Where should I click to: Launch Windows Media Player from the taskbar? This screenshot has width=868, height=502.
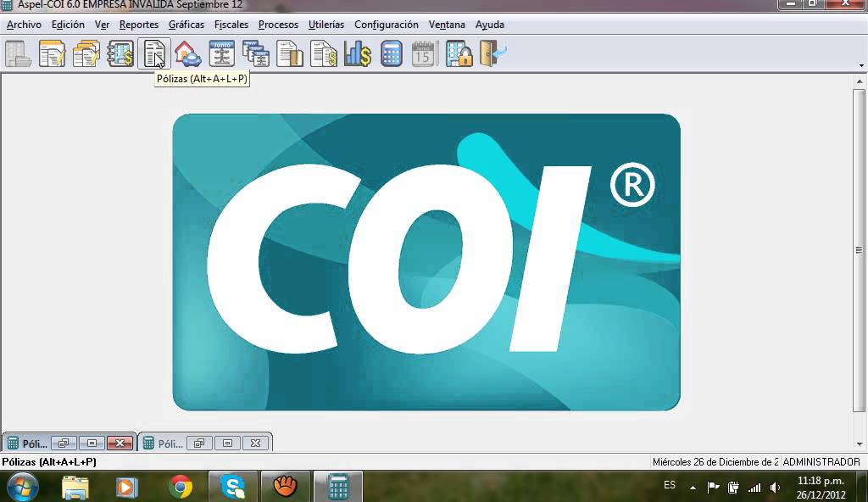coord(127,487)
